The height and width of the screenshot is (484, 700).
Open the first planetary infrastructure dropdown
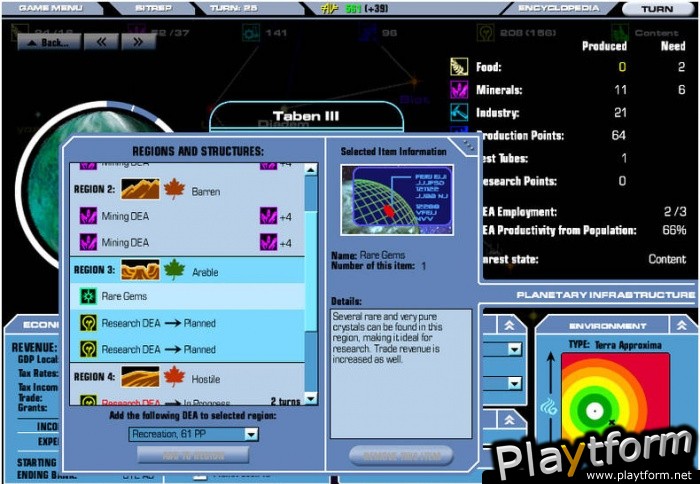[514, 349]
